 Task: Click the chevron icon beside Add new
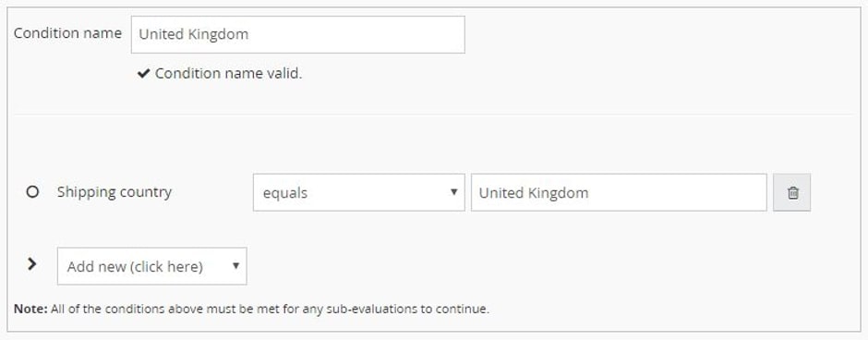pyautogui.click(x=32, y=264)
